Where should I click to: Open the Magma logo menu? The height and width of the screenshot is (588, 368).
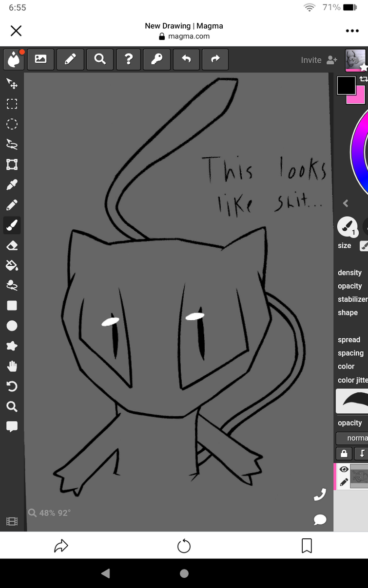click(14, 59)
